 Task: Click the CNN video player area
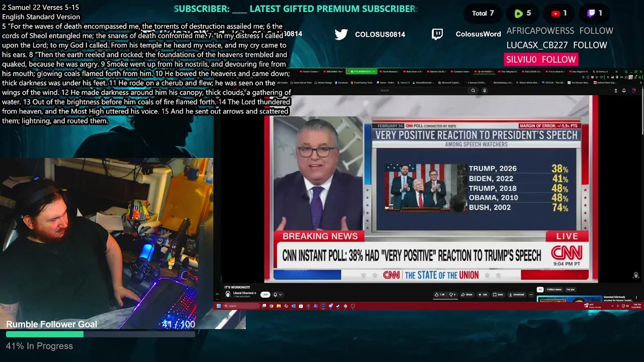click(431, 189)
